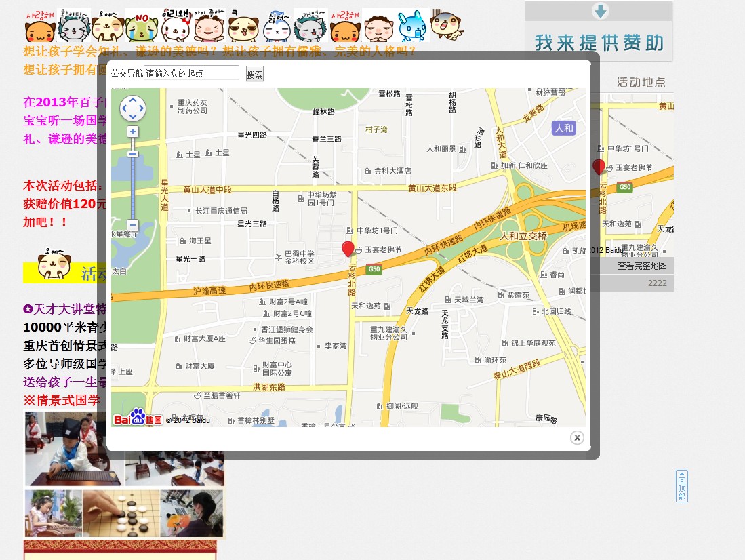Pan the popup map right with the right arrow
745x560 pixels.
tap(141, 108)
